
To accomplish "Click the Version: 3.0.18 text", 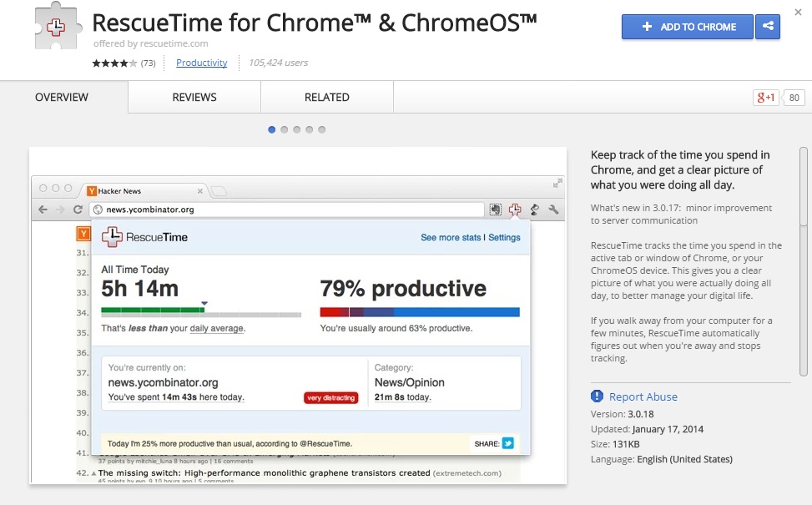I will pyautogui.click(x=622, y=414).
